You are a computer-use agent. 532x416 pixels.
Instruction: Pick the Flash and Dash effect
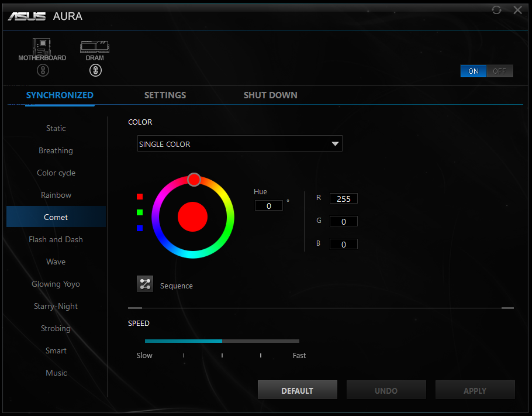56,239
